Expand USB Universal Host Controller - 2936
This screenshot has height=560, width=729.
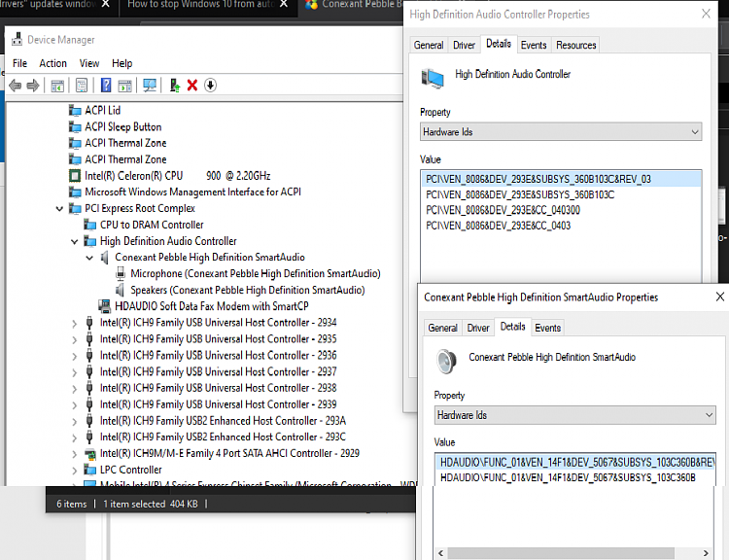75,356
